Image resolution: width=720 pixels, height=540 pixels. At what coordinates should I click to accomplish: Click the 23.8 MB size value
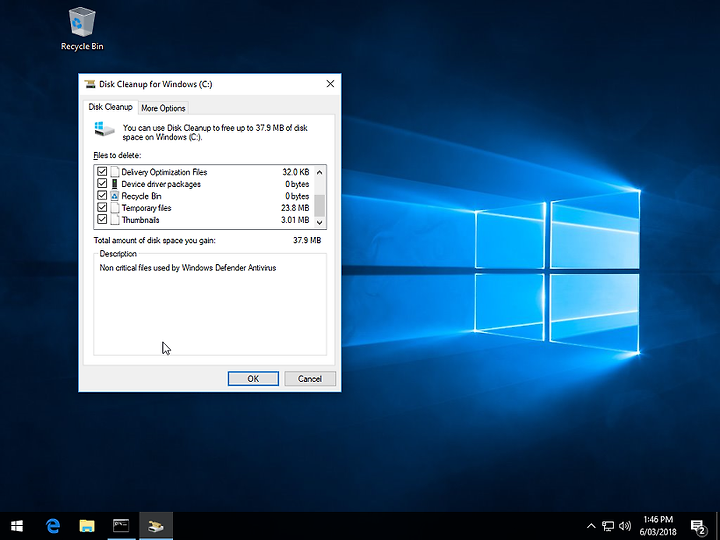295,208
